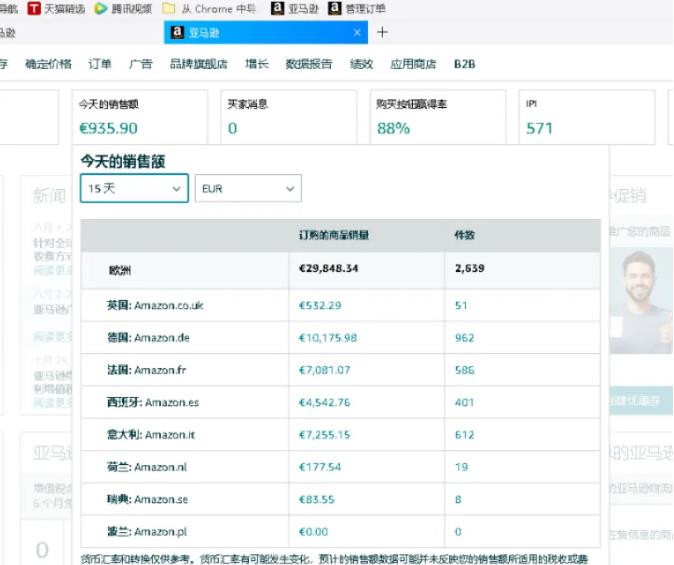Open Amazon.se sales €83.55
The height and width of the screenshot is (565, 674).
coord(317,500)
